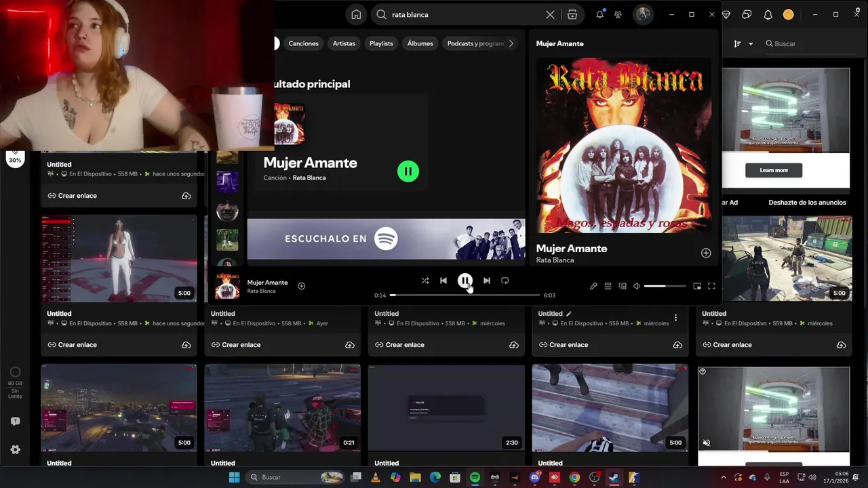Open Spotify profile avatar

point(643,14)
